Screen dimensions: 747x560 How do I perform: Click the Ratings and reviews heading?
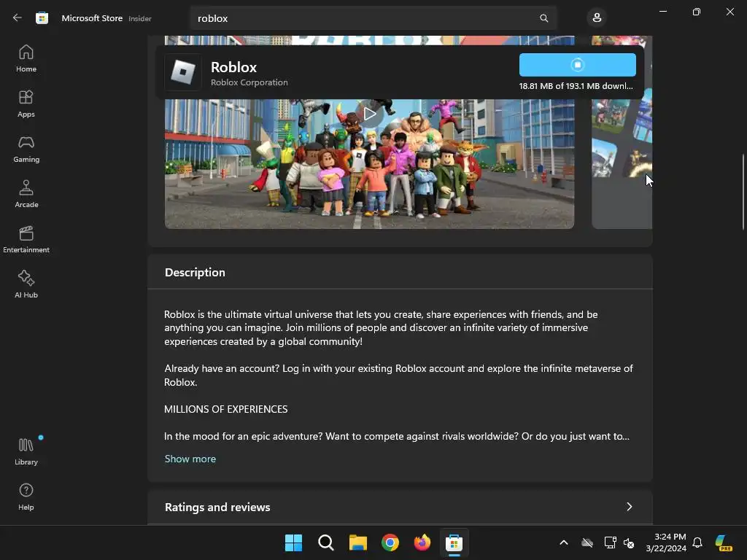click(217, 507)
